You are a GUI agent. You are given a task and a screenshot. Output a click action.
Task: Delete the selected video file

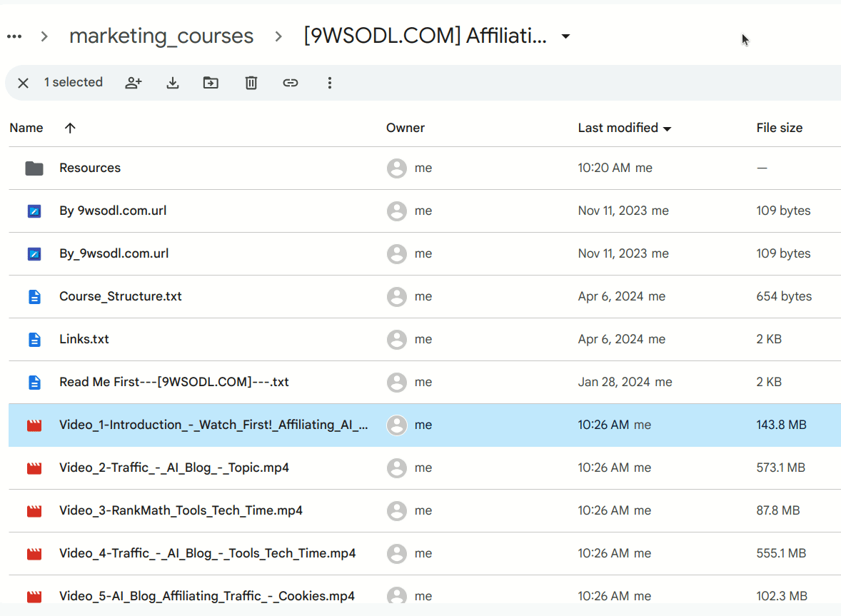tap(251, 83)
